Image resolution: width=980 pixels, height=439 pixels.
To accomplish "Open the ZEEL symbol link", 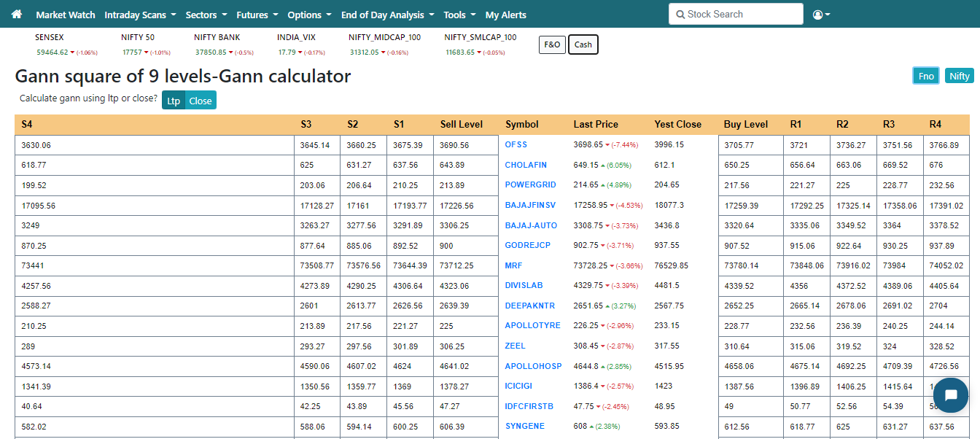I will [515, 346].
